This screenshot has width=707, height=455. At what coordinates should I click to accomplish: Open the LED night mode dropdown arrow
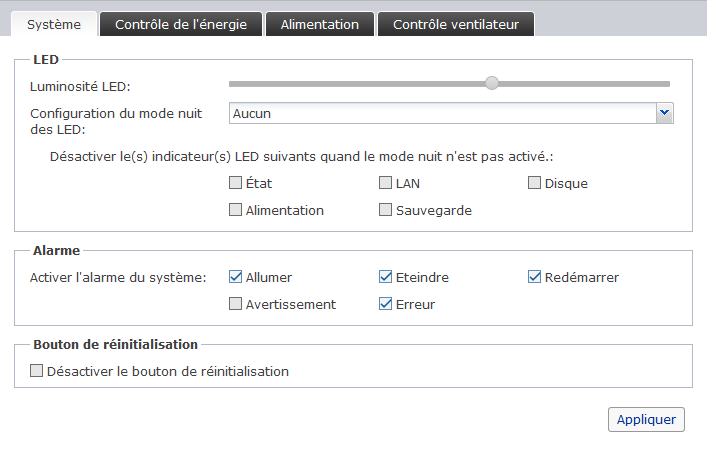tap(665, 113)
